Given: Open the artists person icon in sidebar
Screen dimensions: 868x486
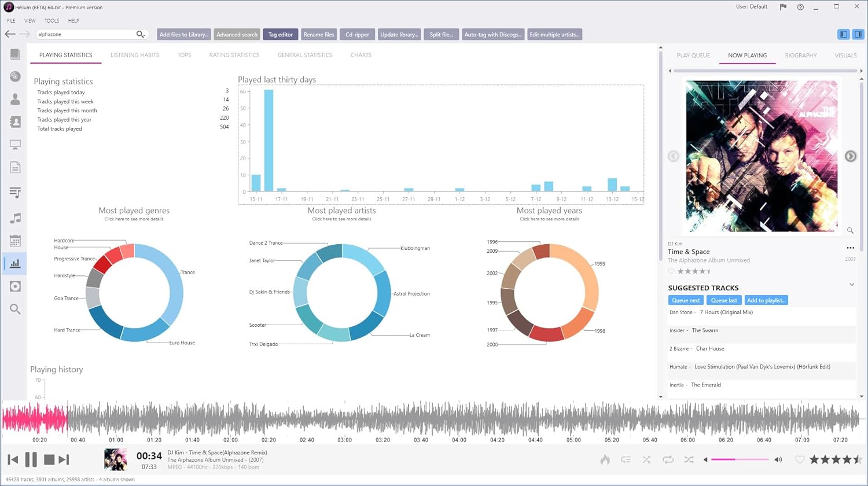Looking at the screenshot, I should coord(15,100).
